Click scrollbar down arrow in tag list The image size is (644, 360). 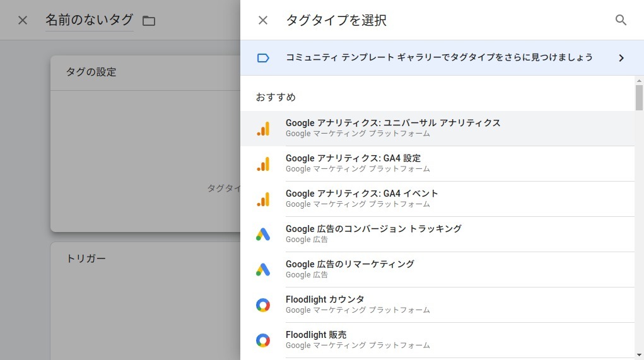click(639, 355)
